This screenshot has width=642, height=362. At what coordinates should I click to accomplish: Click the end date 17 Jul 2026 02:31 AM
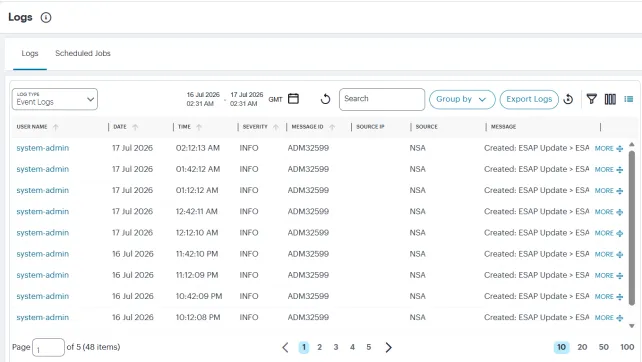tap(246, 99)
